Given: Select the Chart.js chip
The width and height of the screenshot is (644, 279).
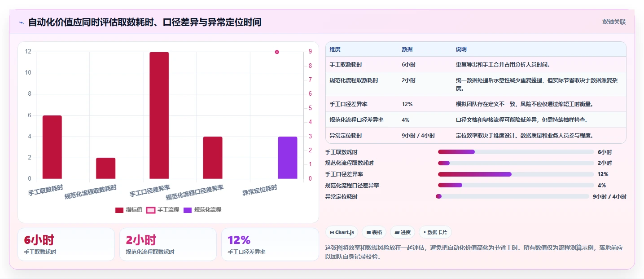Looking at the screenshot, I should point(342,232).
